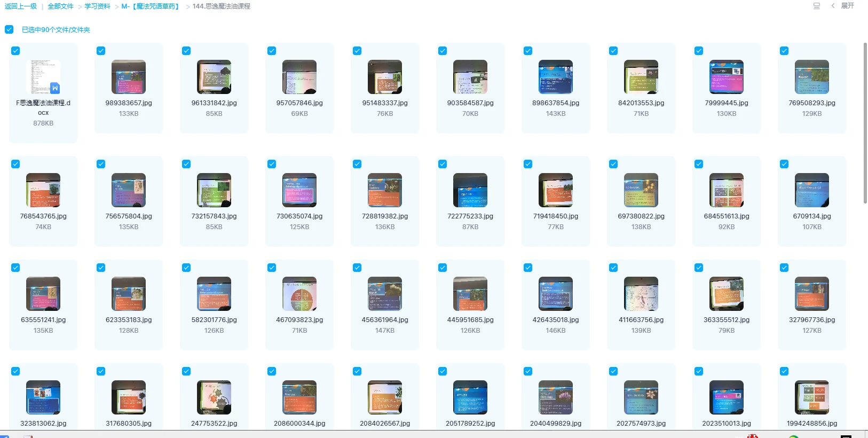The height and width of the screenshot is (438, 868).
Task: Click the vertical scrollbar on the right
Action: pyautogui.click(x=865, y=123)
